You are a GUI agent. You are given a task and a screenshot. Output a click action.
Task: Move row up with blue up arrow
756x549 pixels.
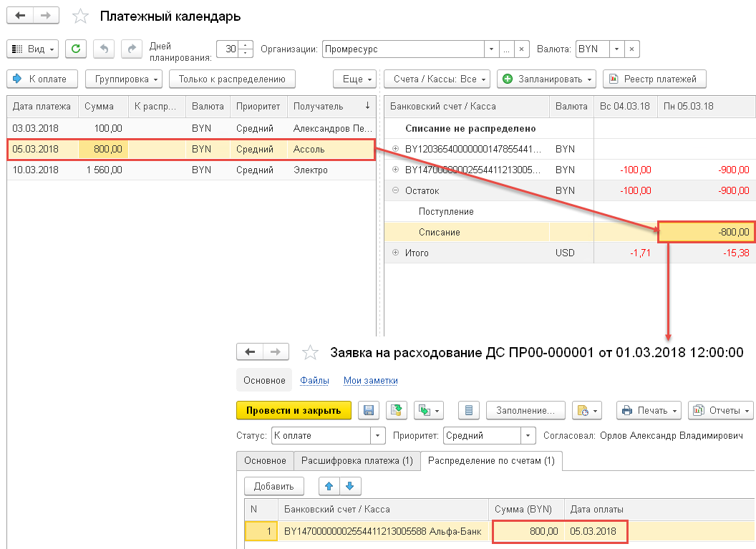(x=329, y=486)
